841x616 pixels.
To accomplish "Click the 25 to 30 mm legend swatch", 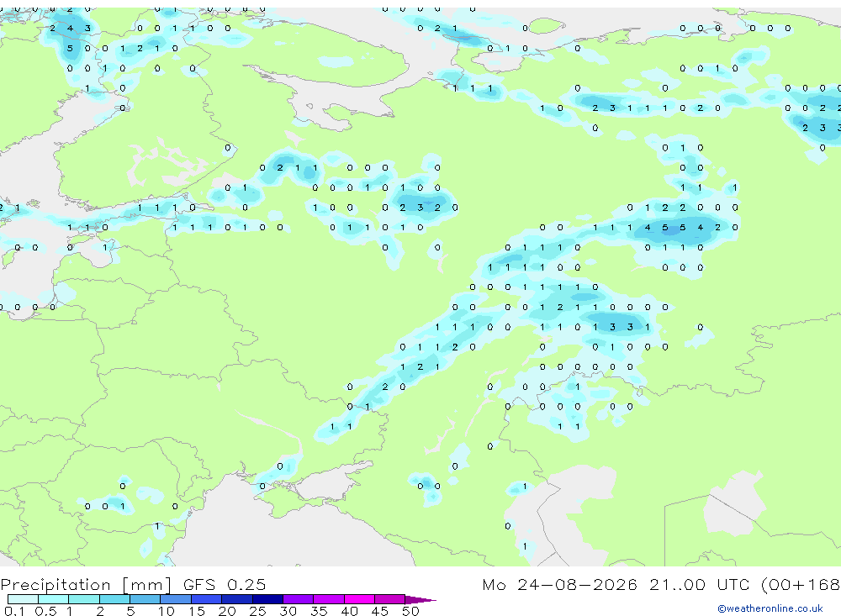I will point(267,599).
